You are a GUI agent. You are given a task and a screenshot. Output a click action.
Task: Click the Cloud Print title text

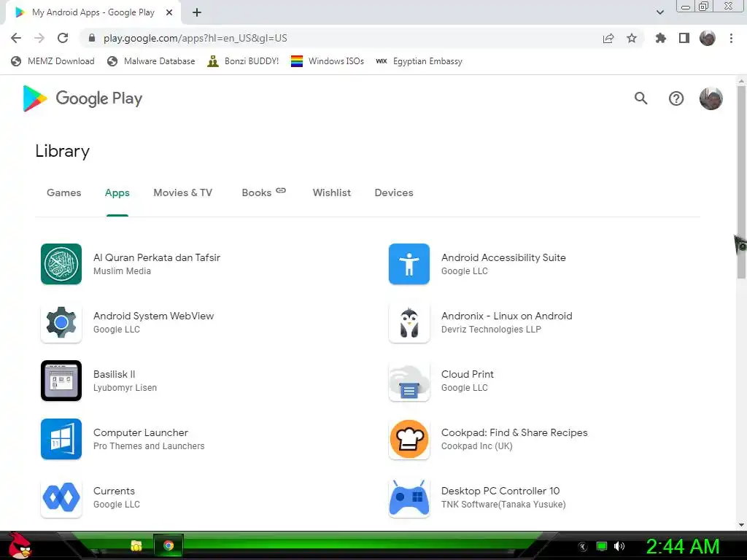click(x=468, y=374)
